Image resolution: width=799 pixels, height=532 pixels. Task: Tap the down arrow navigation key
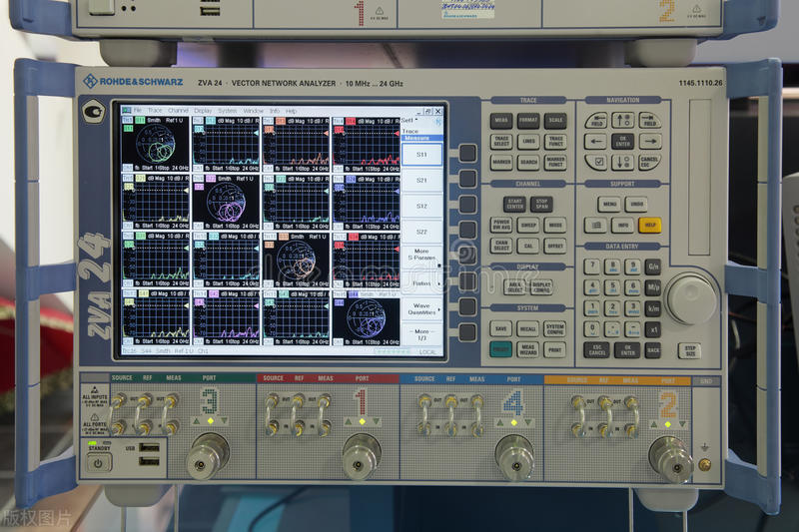click(x=622, y=163)
